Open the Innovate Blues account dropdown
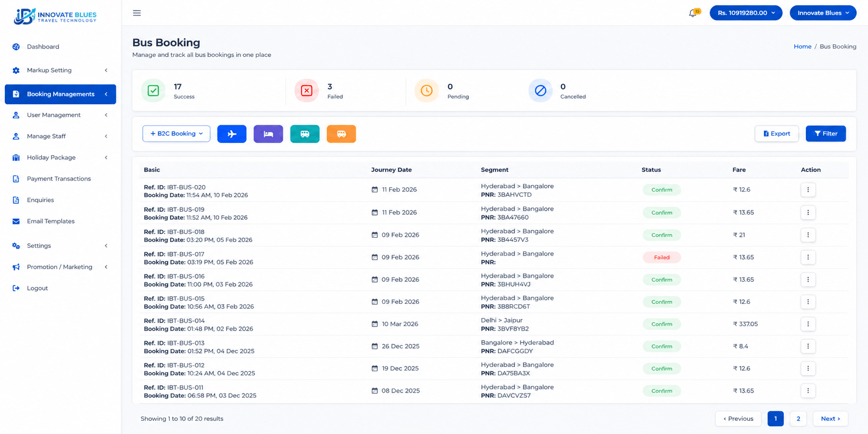The height and width of the screenshot is (434, 868). click(x=823, y=13)
